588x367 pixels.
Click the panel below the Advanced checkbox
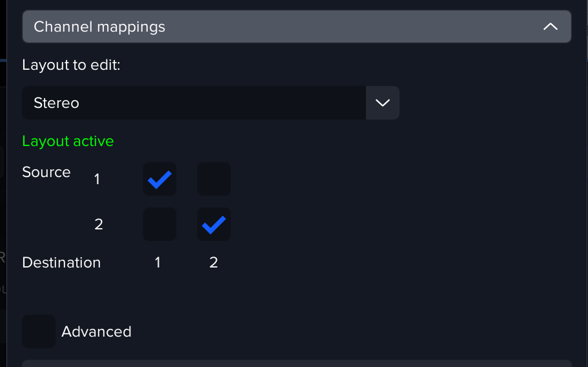297,363
